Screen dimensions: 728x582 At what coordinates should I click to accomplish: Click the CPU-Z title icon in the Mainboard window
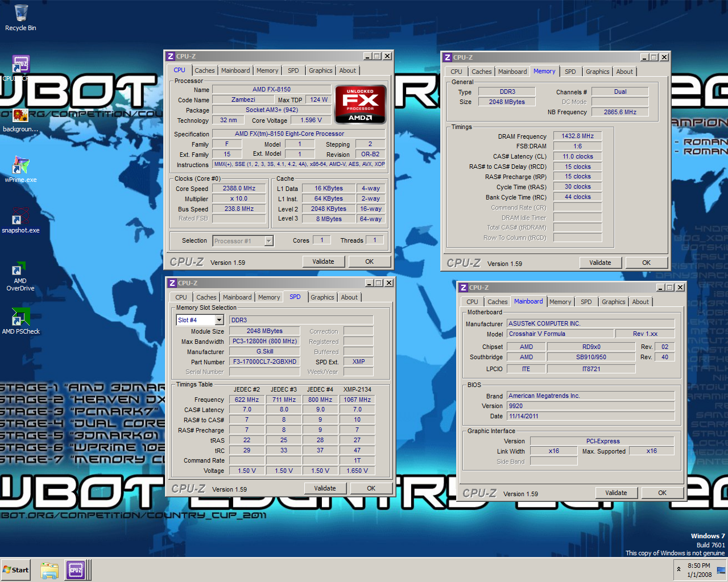tap(463, 288)
